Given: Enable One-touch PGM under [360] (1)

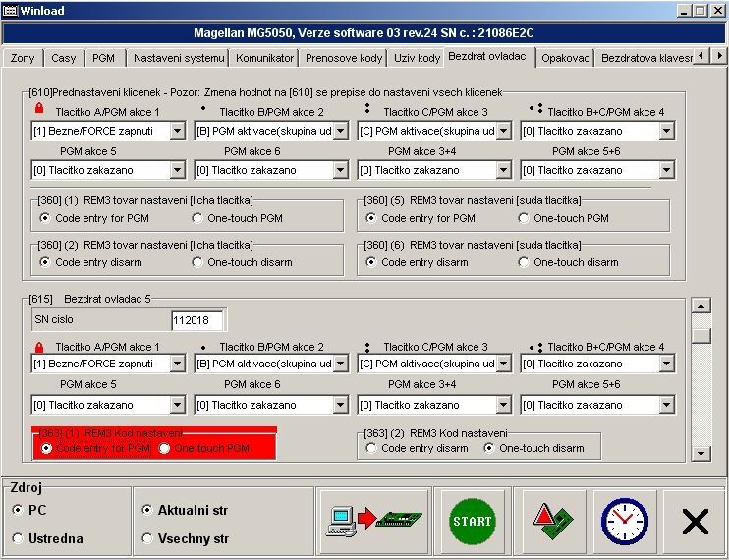Looking at the screenshot, I should tap(198, 217).
